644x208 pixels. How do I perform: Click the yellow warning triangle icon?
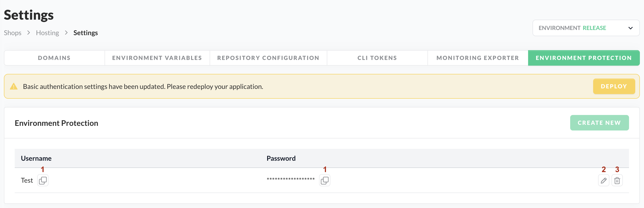pos(14,87)
